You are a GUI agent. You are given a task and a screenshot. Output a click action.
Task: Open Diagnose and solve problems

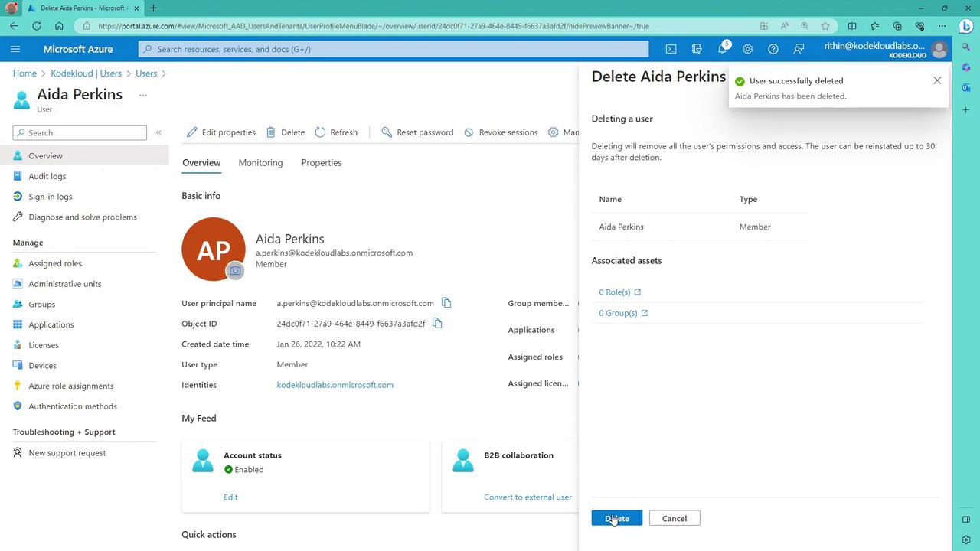click(x=84, y=217)
